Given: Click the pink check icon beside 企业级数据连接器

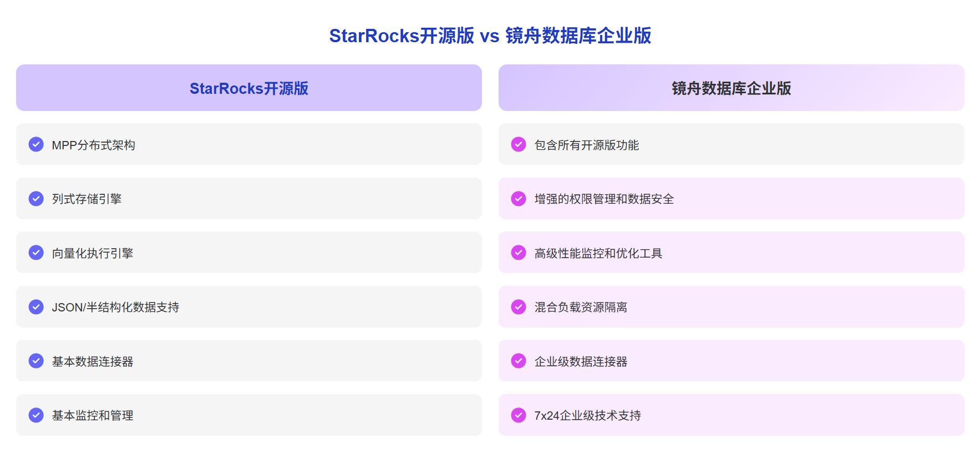Looking at the screenshot, I should point(519,361).
